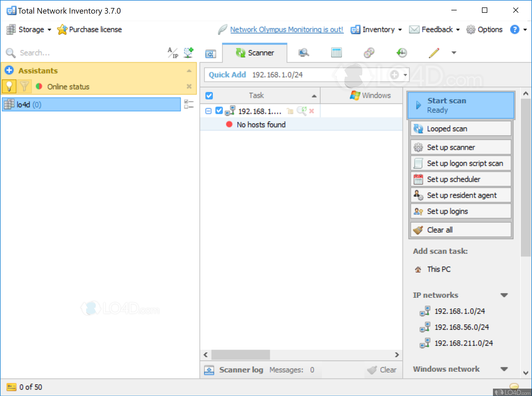Click the lightbulb assistant icon
This screenshot has width=532, height=396.
tap(9, 86)
